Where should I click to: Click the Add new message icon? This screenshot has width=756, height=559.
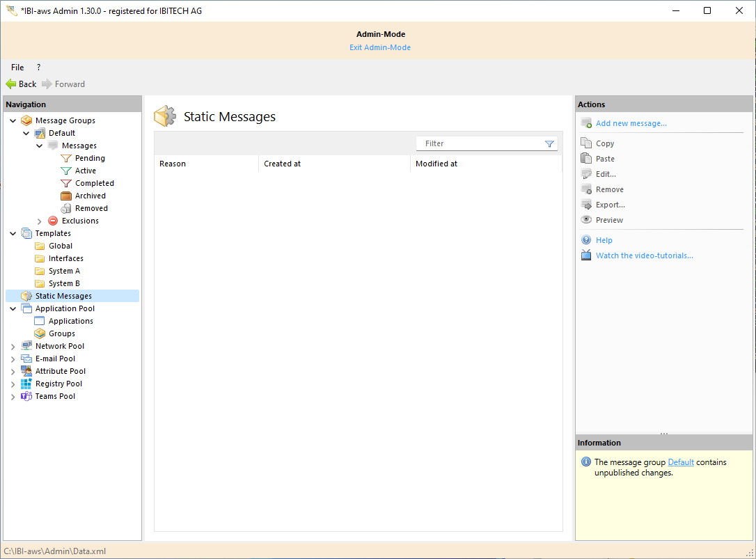click(x=586, y=123)
